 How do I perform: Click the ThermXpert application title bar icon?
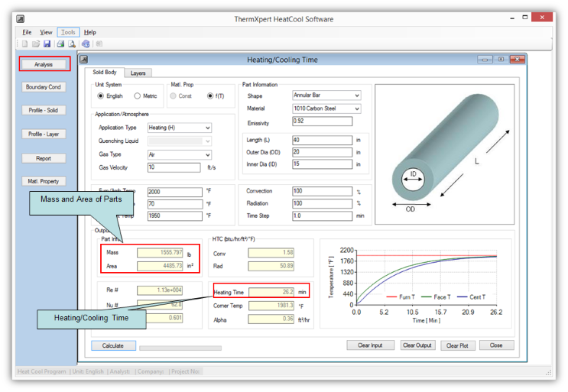(21, 19)
